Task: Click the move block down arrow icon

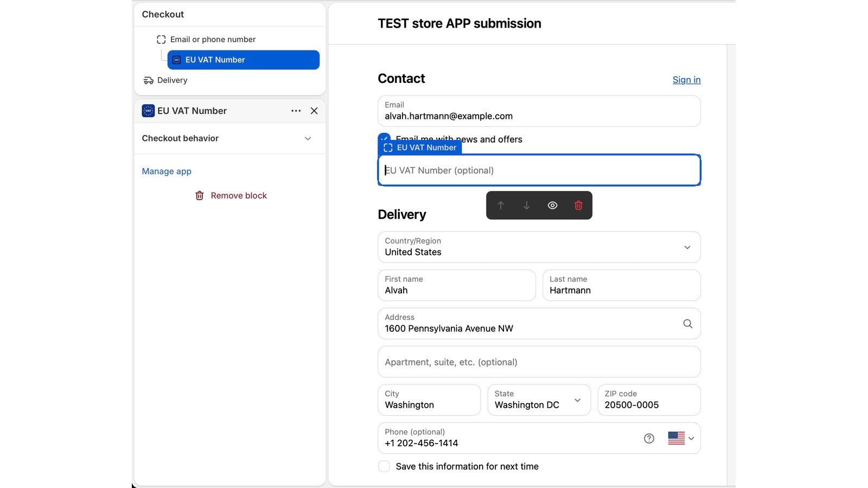Action: point(526,206)
